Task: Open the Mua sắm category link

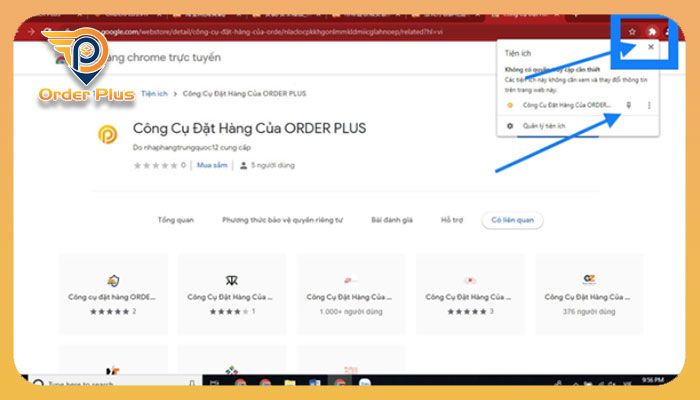Action: point(212,165)
